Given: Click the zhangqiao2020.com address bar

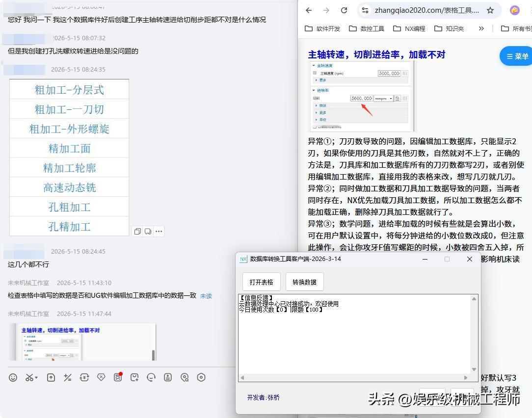Looking at the screenshot, I should point(426,10).
